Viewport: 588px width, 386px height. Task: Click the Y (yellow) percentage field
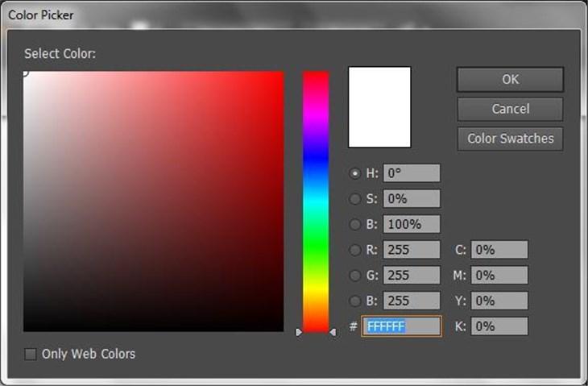click(499, 301)
